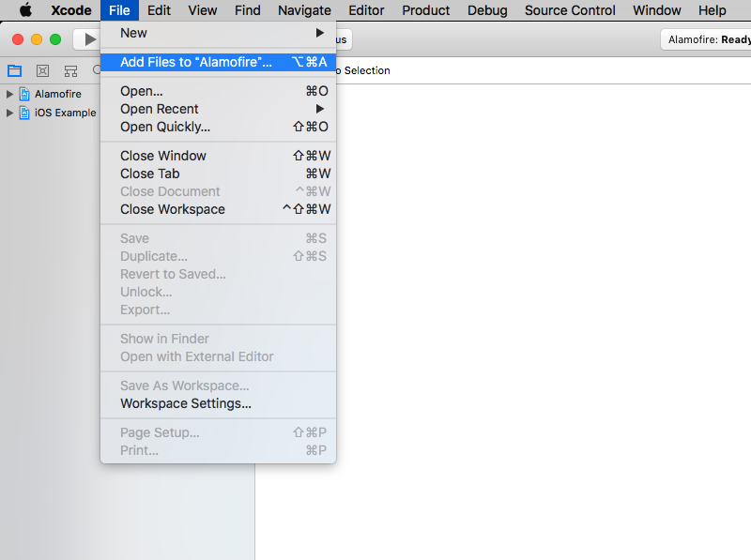The width and height of the screenshot is (751, 560).
Task: Open the Open Recent submenu
Action: (x=218, y=109)
